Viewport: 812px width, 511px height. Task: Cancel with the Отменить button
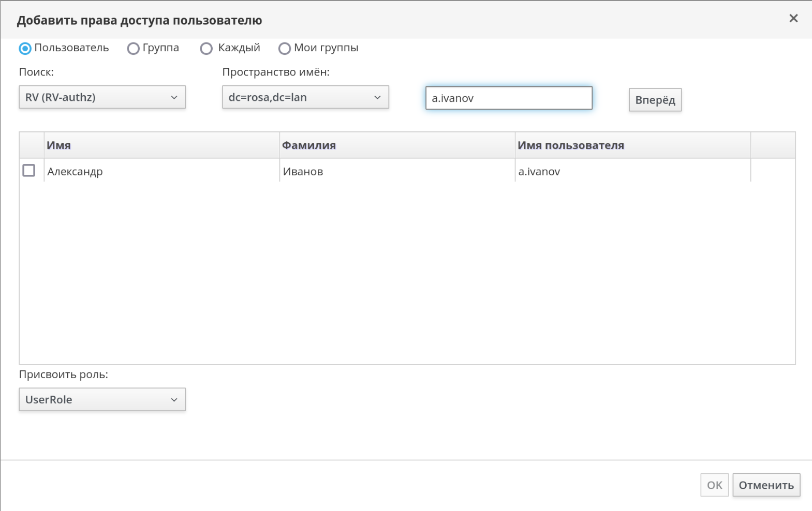[x=766, y=485]
